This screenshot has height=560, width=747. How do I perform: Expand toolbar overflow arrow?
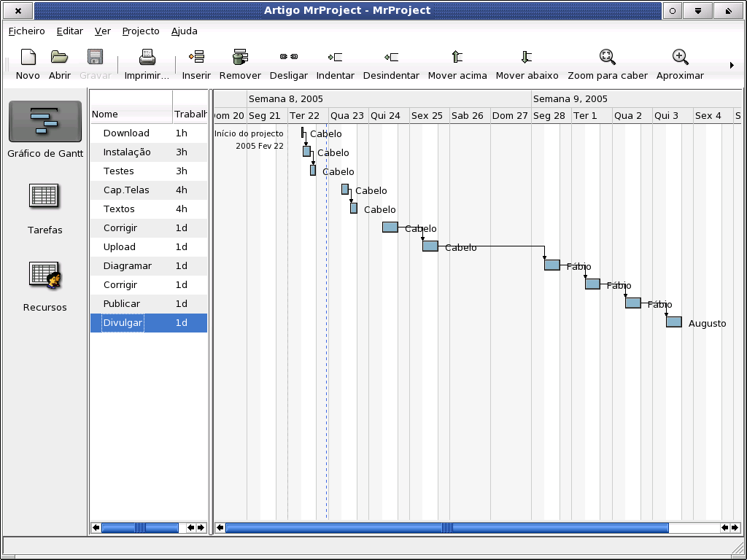732,65
